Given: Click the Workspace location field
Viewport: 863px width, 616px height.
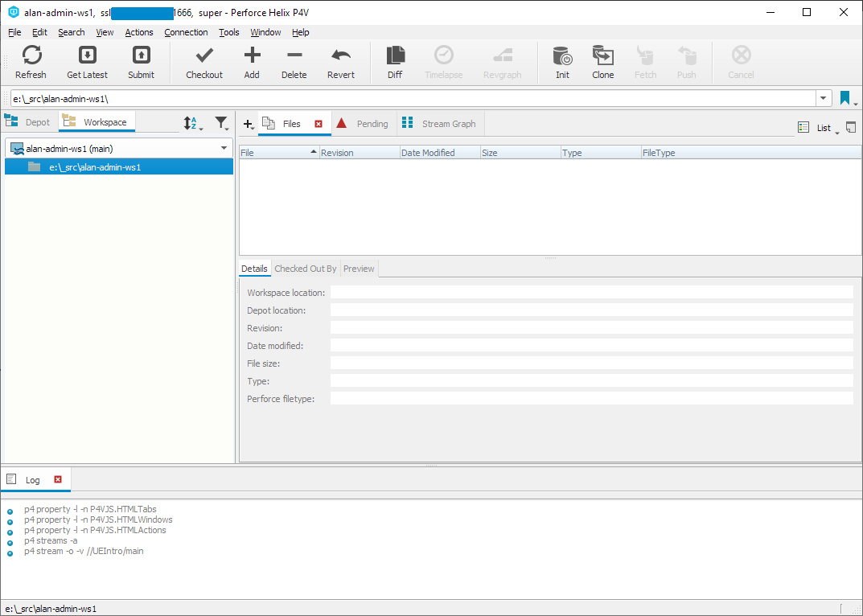Looking at the screenshot, I should [592, 292].
